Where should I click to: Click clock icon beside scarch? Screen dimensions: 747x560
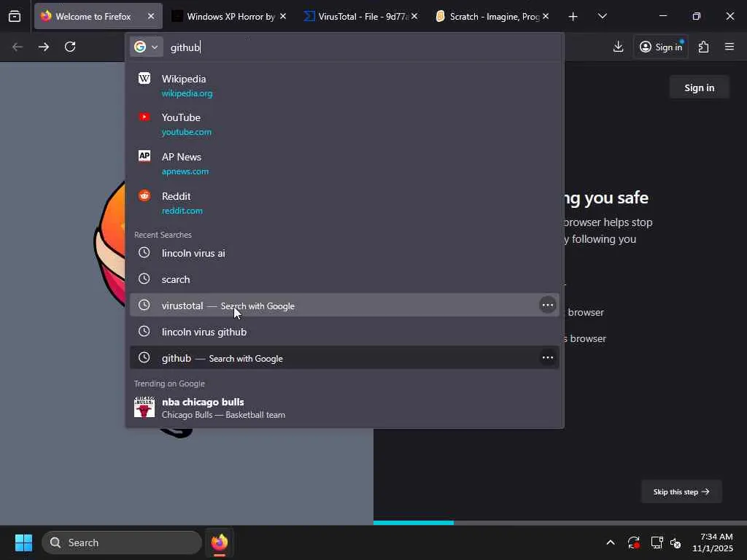coord(144,279)
